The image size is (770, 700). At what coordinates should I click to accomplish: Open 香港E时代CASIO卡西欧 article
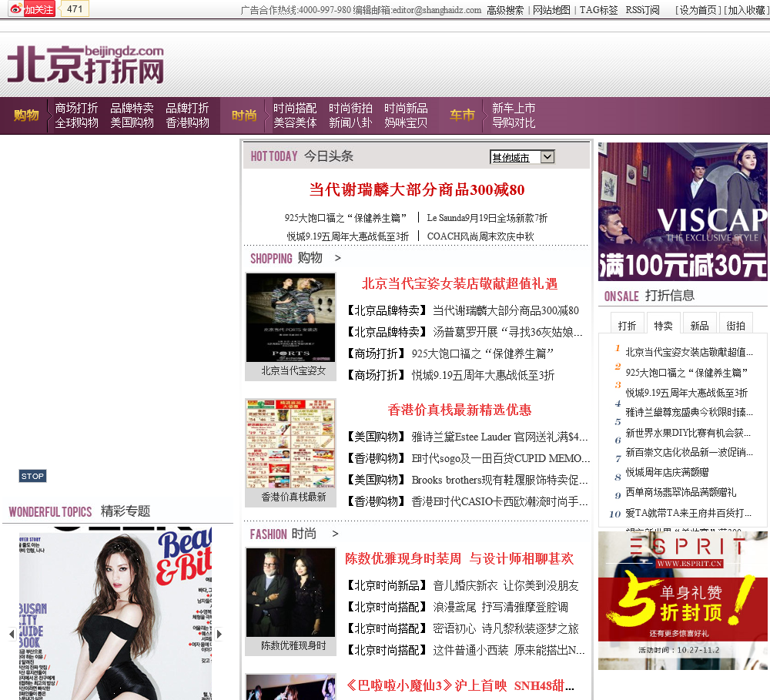click(500, 501)
